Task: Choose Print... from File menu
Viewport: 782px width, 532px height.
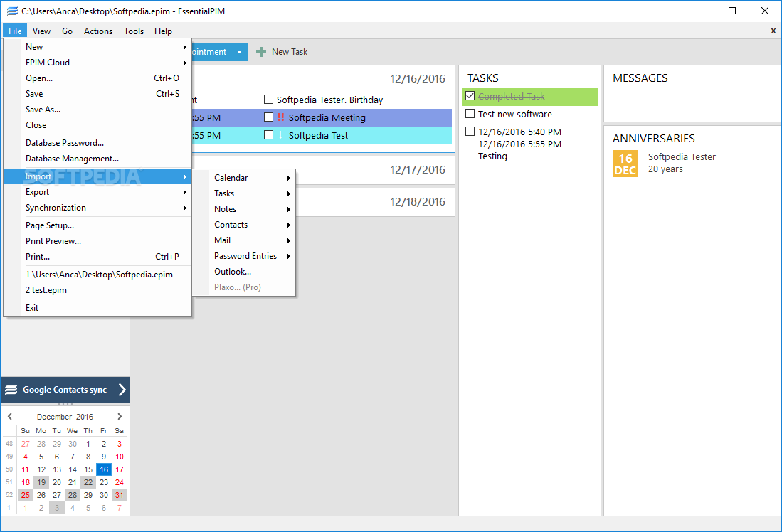Action: (97, 257)
